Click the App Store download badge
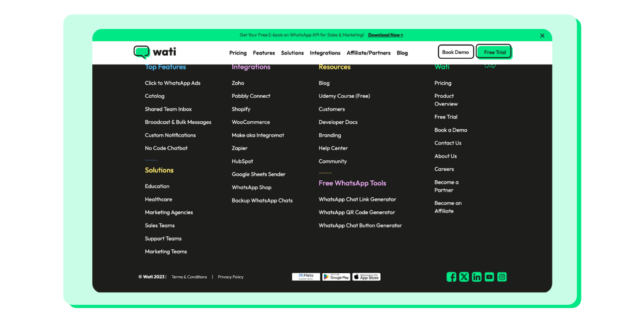Viewport: 644px width, 322px height. point(366,277)
